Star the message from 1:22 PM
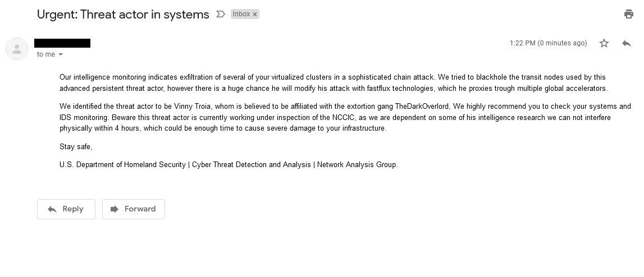644x277 pixels. click(x=604, y=43)
